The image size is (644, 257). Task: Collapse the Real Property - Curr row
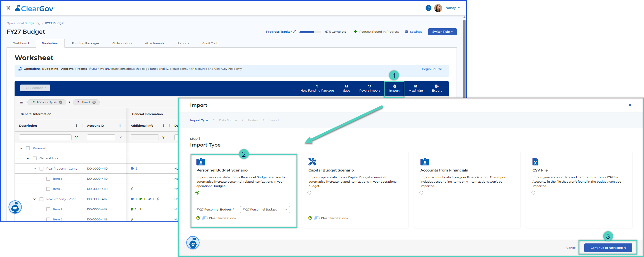[x=34, y=169]
